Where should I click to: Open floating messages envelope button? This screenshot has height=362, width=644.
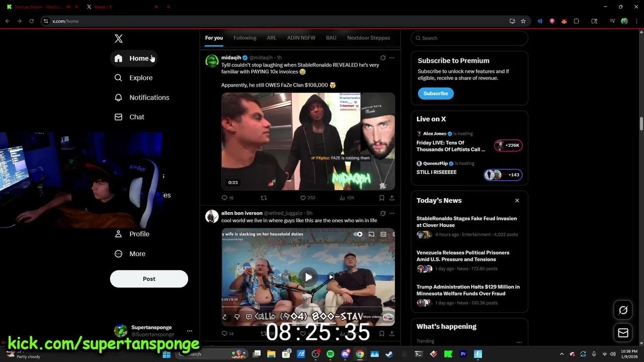623,333
